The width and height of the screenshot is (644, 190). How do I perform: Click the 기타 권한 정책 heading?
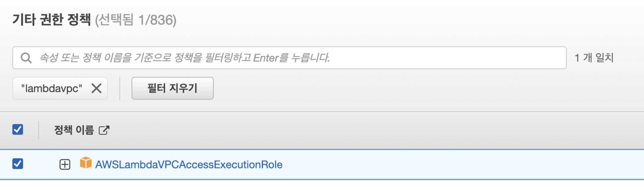click(x=52, y=20)
